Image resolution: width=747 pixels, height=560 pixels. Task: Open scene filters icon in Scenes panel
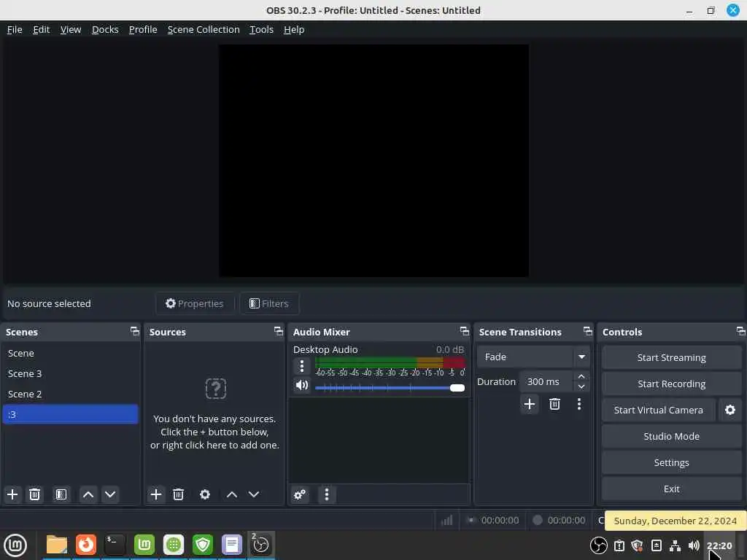click(x=61, y=494)
